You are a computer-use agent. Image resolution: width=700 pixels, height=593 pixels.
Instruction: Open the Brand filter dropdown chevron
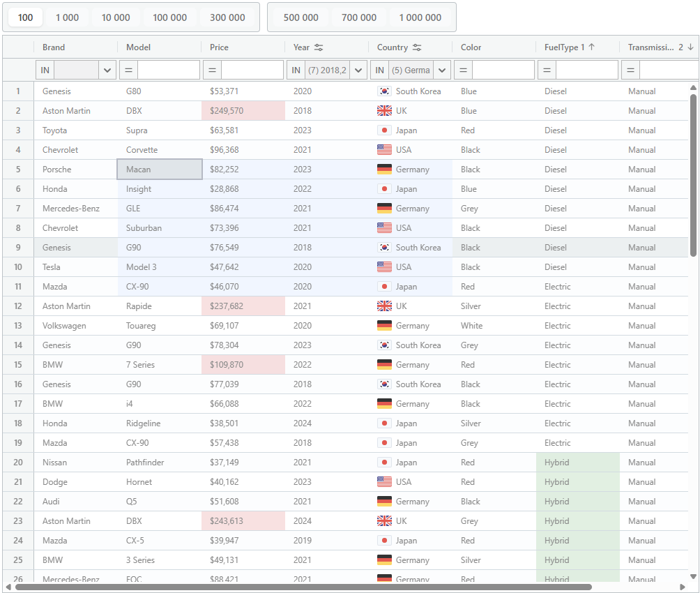107,70
